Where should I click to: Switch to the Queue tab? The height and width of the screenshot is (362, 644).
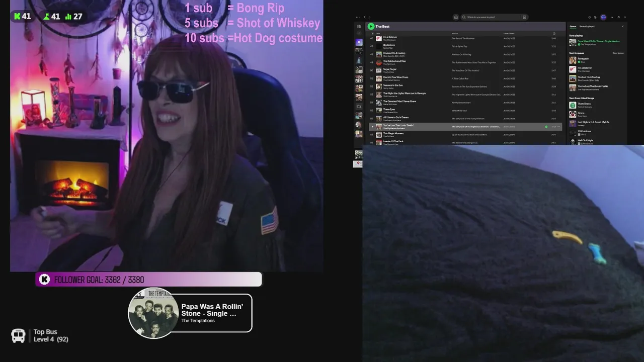pos(573,26)
